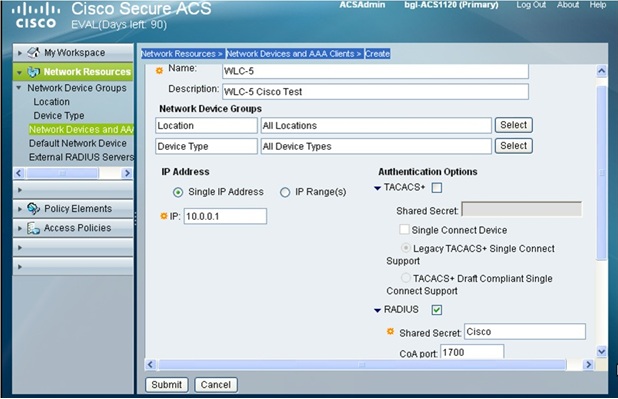Click the All Locations field
The width and height of the screenshot is (618, 399).
(x=376, y=125)
